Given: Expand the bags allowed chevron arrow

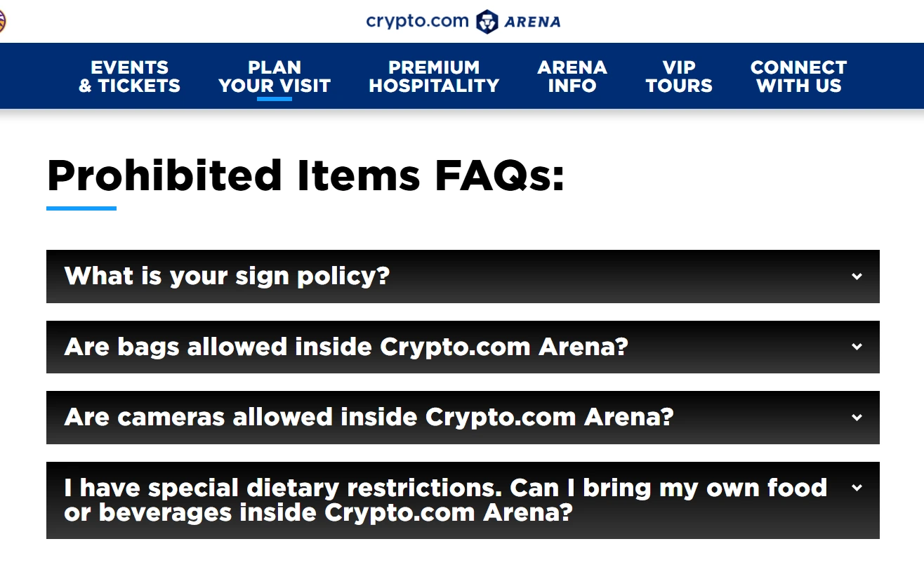Looking at the screenshot, I should click(857, 347).
